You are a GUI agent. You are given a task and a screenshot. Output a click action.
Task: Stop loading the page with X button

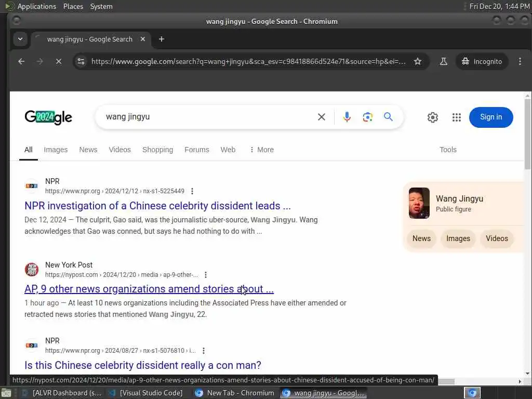click(59, 61)
